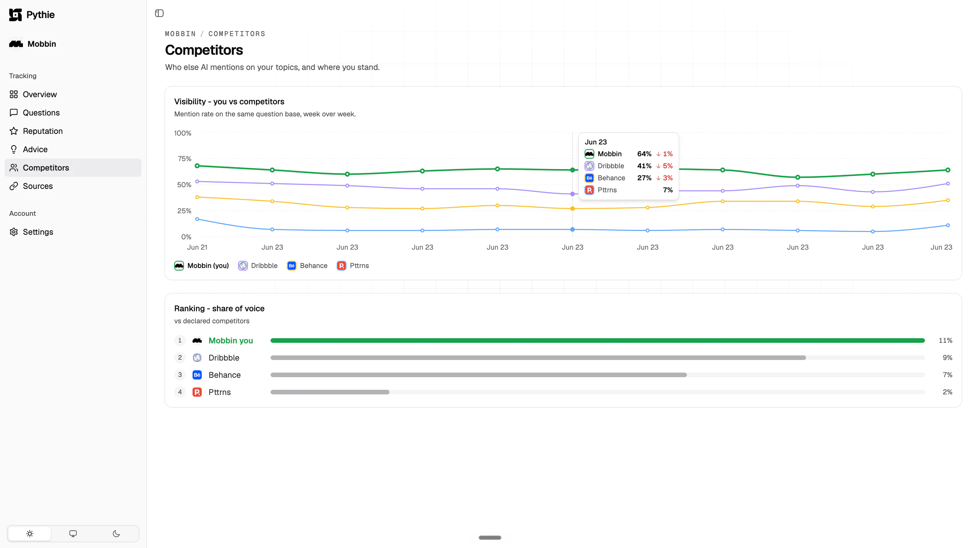Viewport: 980px width, 548px height.
Task: Click Pttrns icon in chart tooltip
Action: click(589, 190)
